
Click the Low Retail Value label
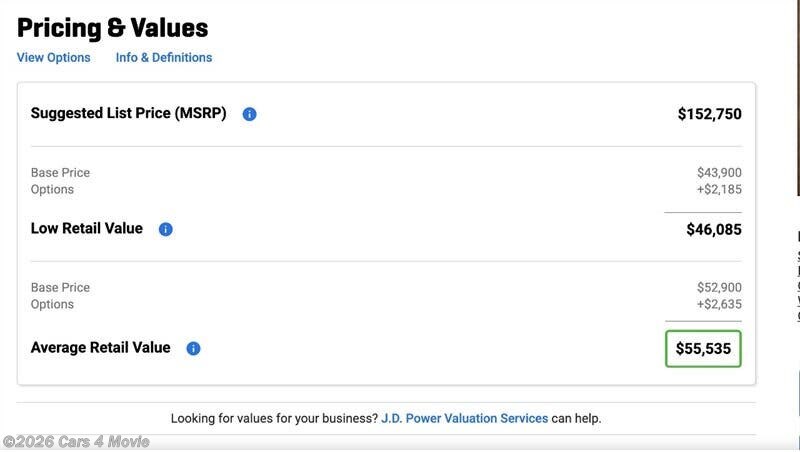pyautogui.click(x=87, y=229)
